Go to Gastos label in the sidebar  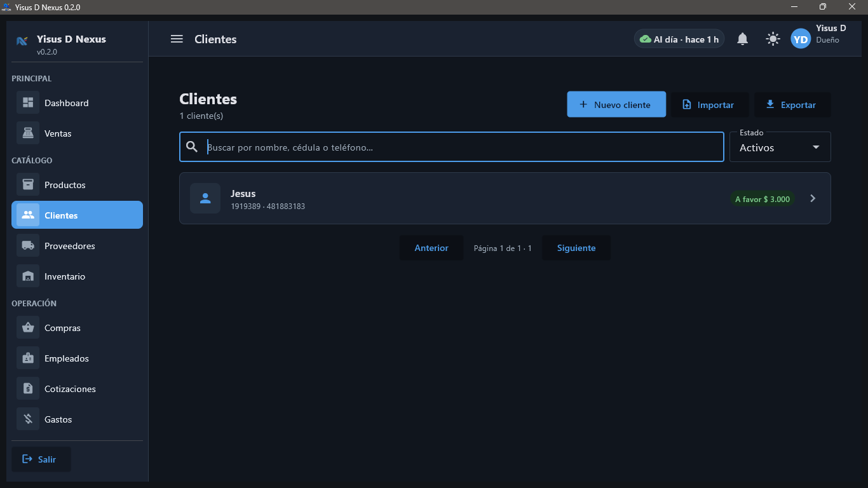[x=58, y=419]
